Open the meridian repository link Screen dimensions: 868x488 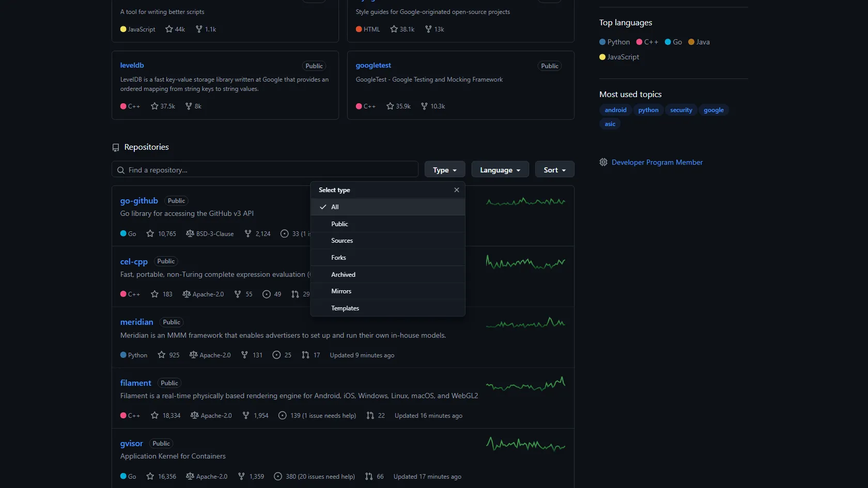137,322
